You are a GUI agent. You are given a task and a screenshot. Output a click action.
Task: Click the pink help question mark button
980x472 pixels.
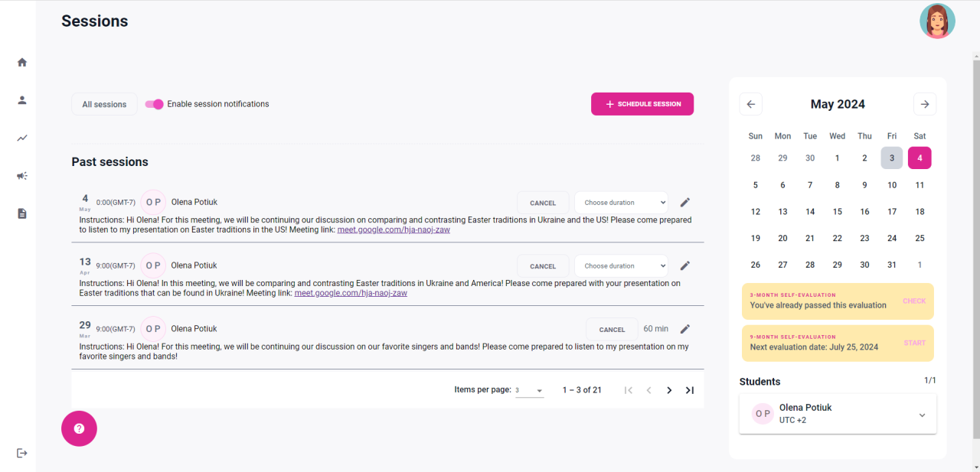[x=79, y=428]
